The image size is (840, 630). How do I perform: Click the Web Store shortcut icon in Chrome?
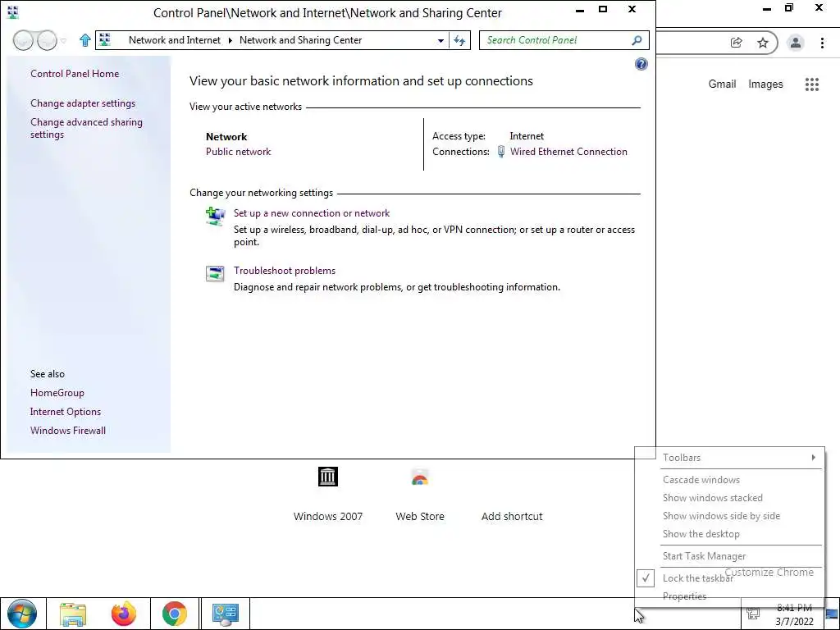(420, 477)
